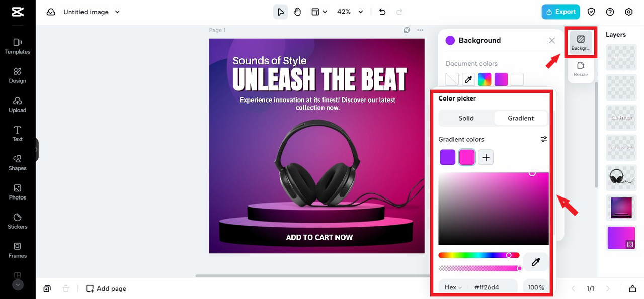This screenshot has width=644, height=299.
Task: Add a new gradient color stop
Action: (x=486, y=157)
